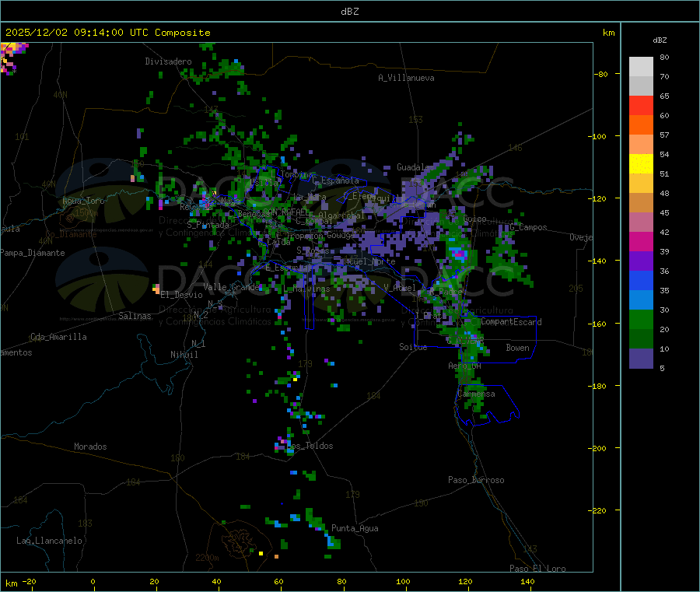Image resolution: width=700 pixels, height=592 pixels.
Task: Click the 'S_Pintada' map label
Action: [208, 225]
